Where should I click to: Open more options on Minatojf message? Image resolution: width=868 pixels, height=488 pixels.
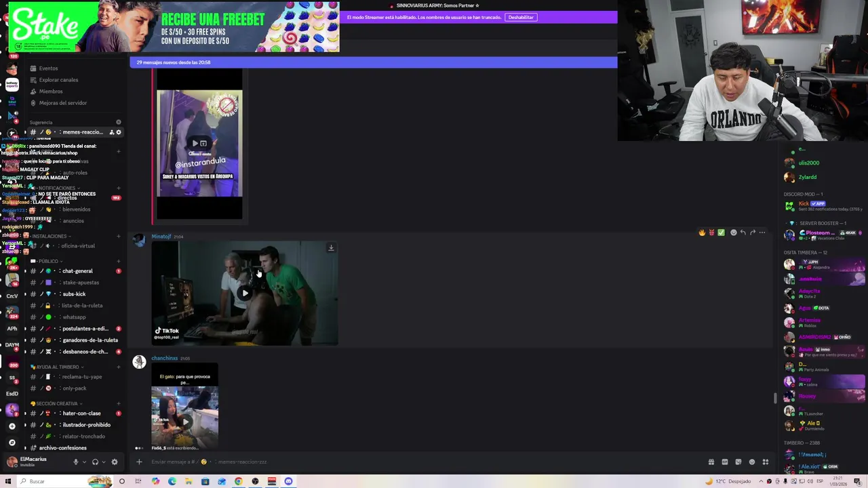pyautogui.click(x=762, y=232)
